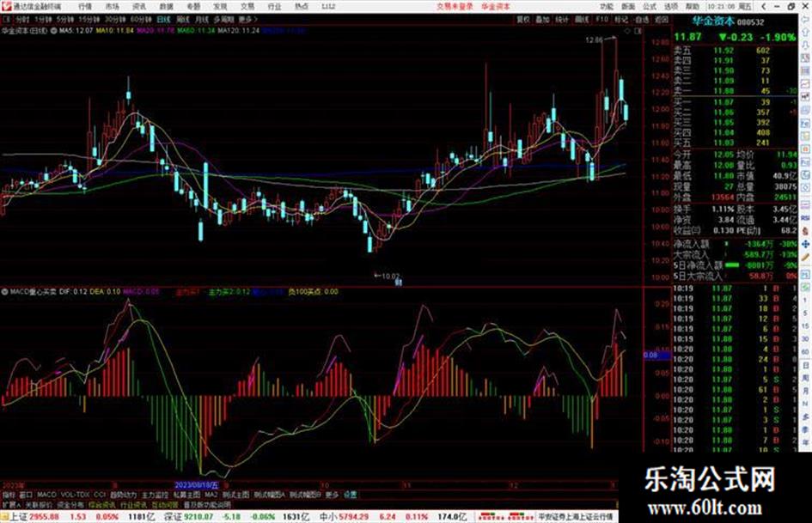Select the 日线 daily period
This screenshot has height=523, width=812.
(x=163, y=19)
